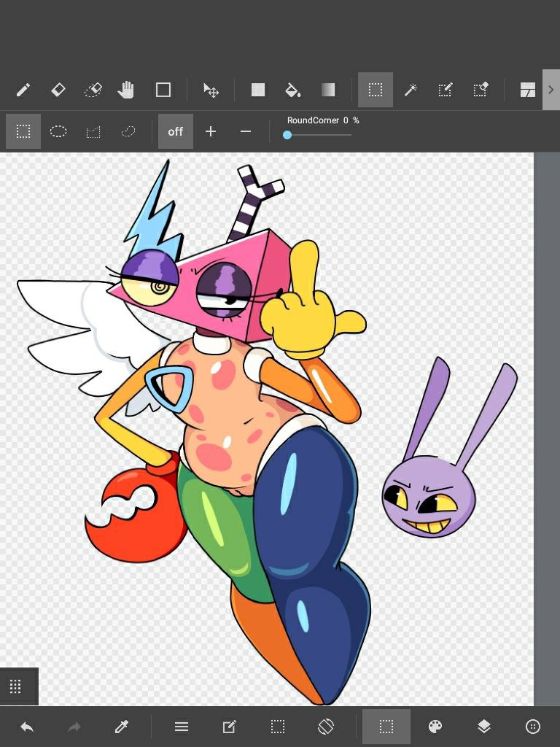This screenshot has width=560, height=747.
Task: Choose the dotted-outline eraser tool
Action: coord(93,90)
